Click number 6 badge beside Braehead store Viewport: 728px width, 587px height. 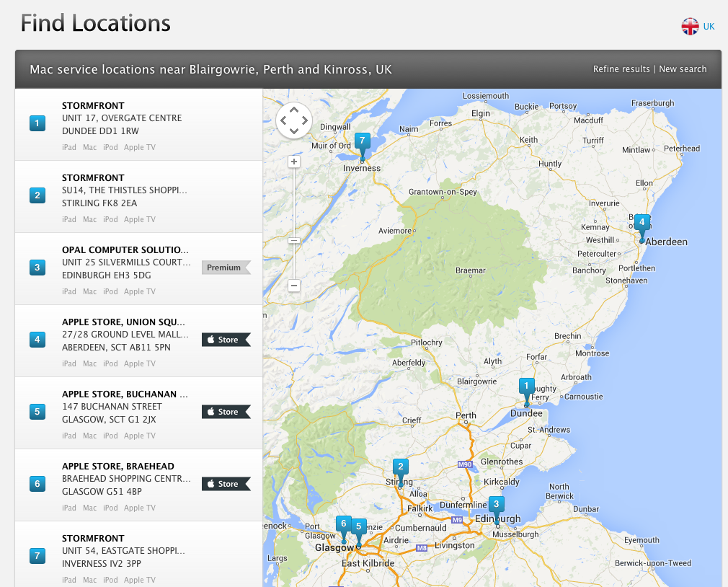pos(37,483)
